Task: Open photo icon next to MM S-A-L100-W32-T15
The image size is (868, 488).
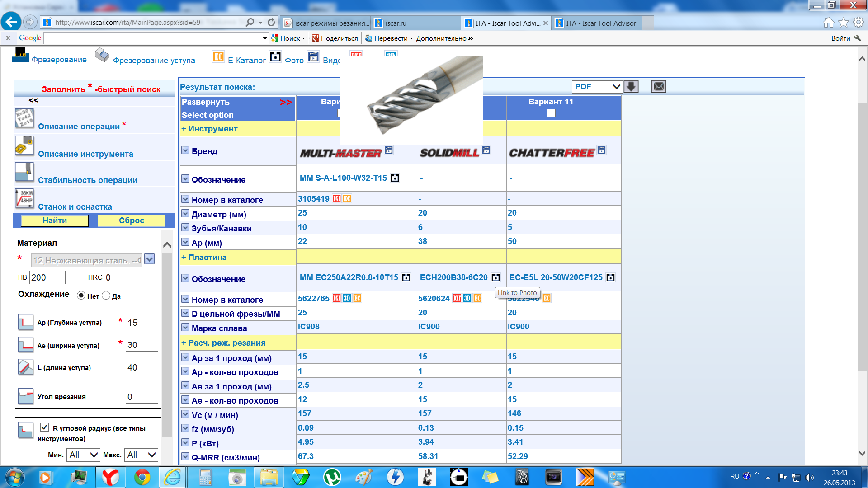Action: (395, 178)
